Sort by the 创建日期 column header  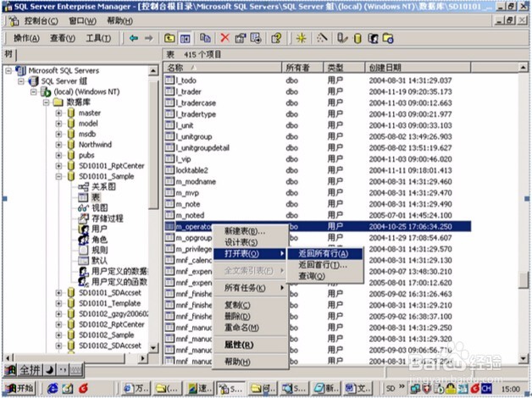point(418,68)
